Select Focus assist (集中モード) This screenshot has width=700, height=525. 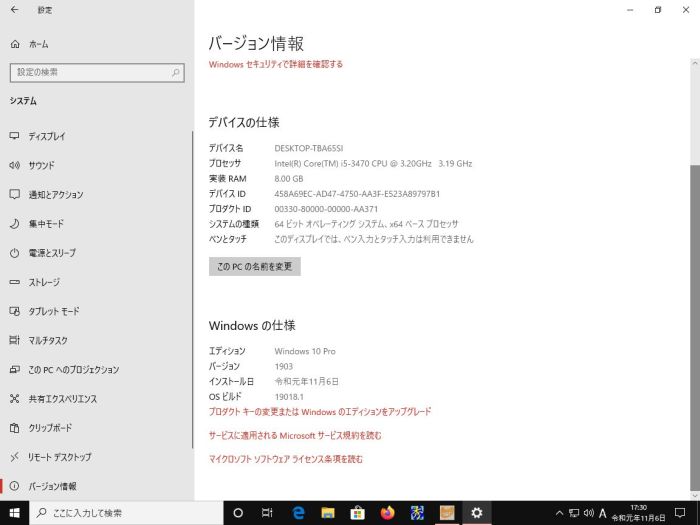46,224
